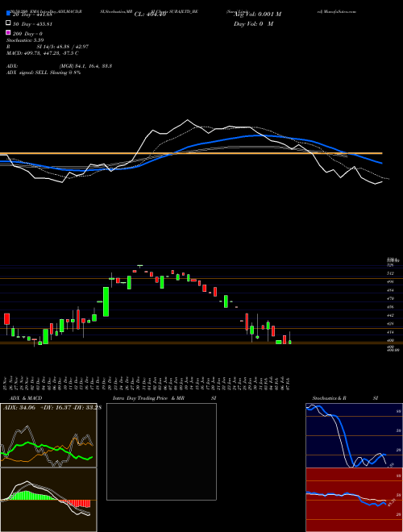The image size is (403, 532).
Task: Click the 'Stochastics & RSI' panel title
Action: (345, 398)
